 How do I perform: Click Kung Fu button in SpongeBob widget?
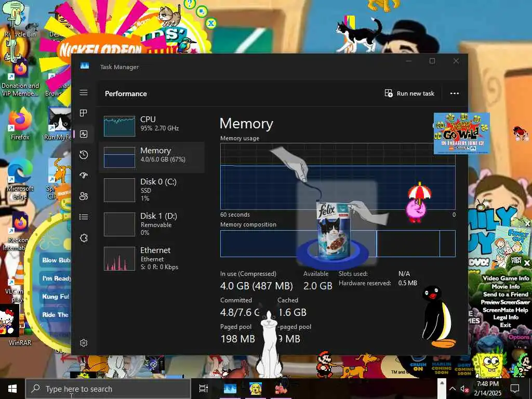click(x=55, y=297)
